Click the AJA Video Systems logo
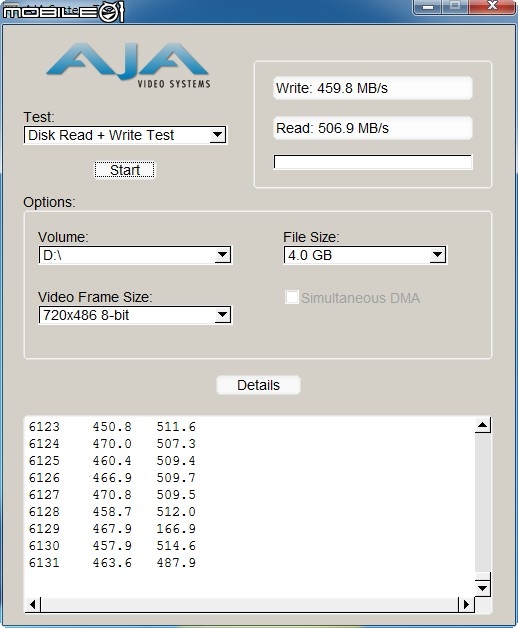Screen dimensions: 518x628 click(x=128, y=65)
